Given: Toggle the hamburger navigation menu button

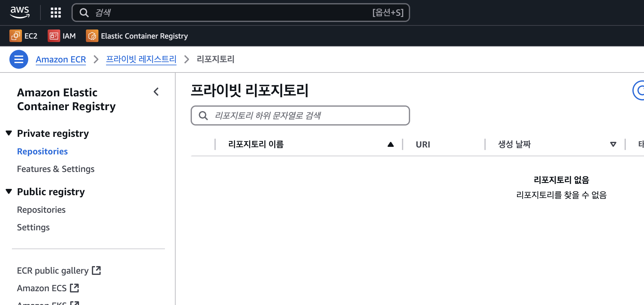Looking at the screenshot, I should (x=19, y=59).
